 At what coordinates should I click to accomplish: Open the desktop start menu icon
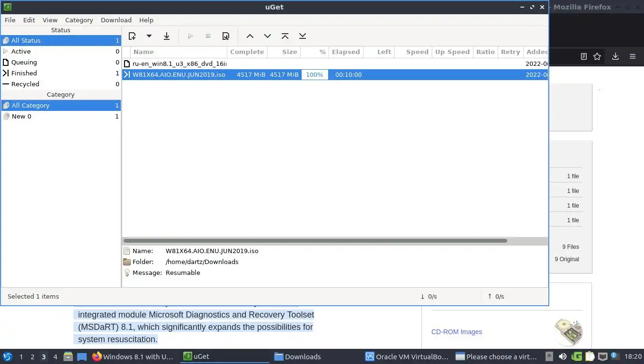pyautogui.click(x=8, y=356)
